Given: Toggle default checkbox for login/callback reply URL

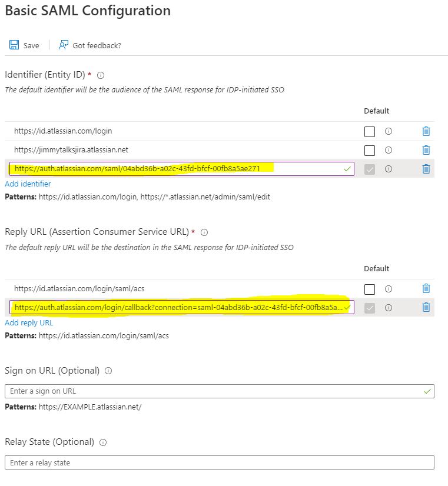Looking at the screenshot, I should [x=370, y=308].
